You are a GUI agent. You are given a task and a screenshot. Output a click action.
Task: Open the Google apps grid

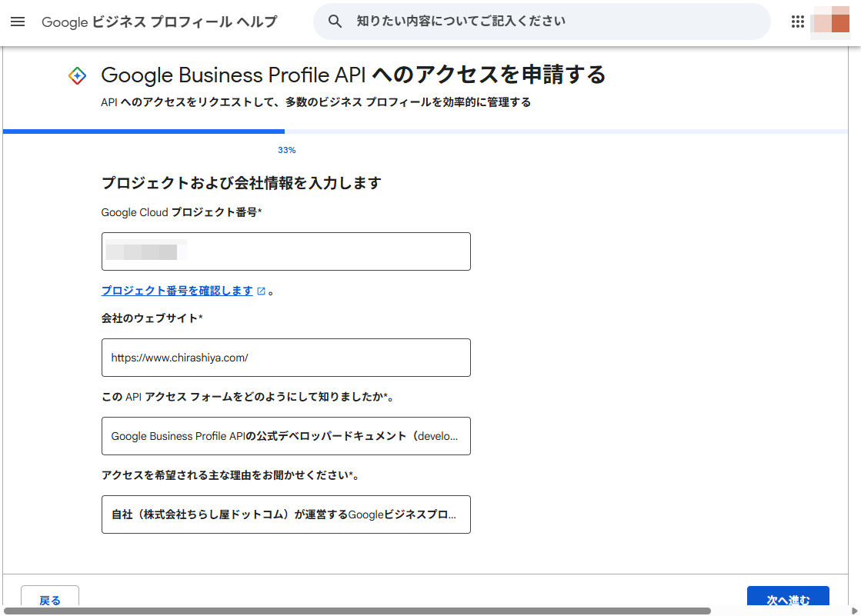pos(797,22)
